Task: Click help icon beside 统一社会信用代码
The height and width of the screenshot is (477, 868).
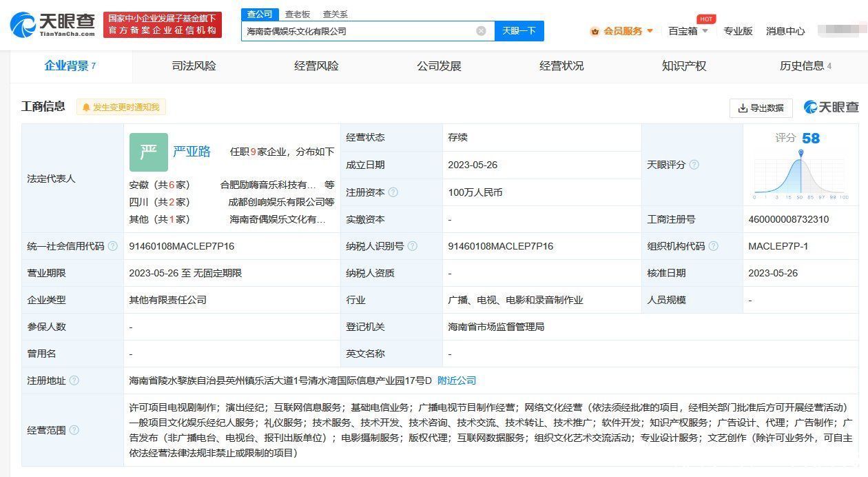Action: (113, 246)
